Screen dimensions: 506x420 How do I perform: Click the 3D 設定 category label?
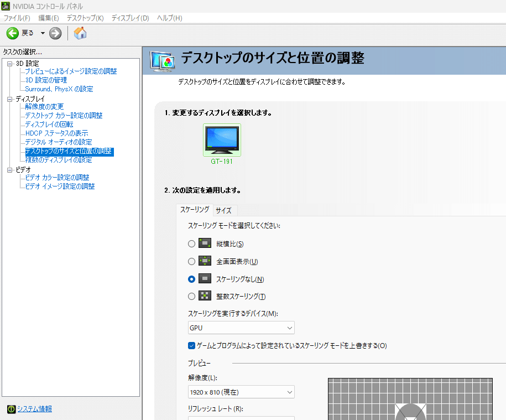[28, 64]
